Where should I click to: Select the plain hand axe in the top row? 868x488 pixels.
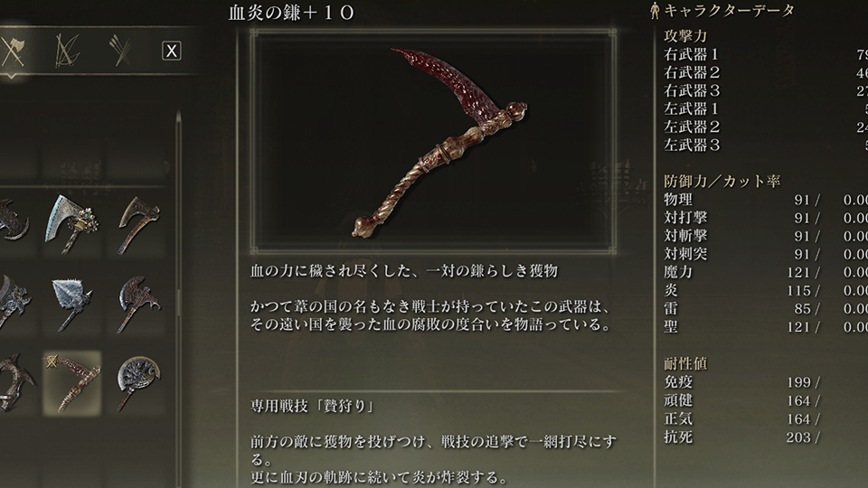point(138,225)
